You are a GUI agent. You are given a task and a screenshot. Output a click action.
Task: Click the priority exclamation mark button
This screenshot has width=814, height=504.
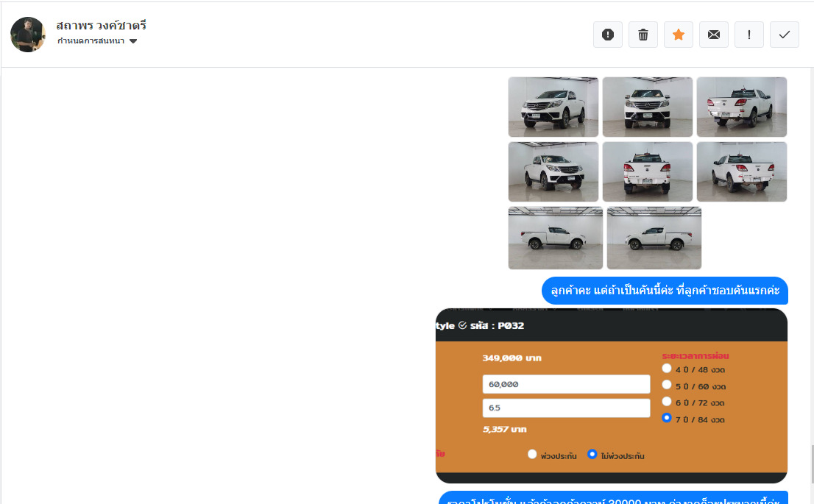pyautogui.click(x=749, y=35)
